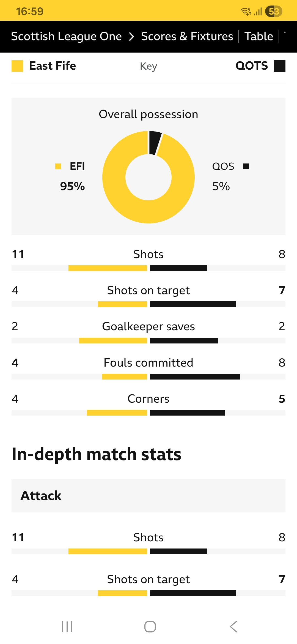Tap the QOS legend marker beside possession chart
This screenshot has height=644, width=297.
point(246,166)
